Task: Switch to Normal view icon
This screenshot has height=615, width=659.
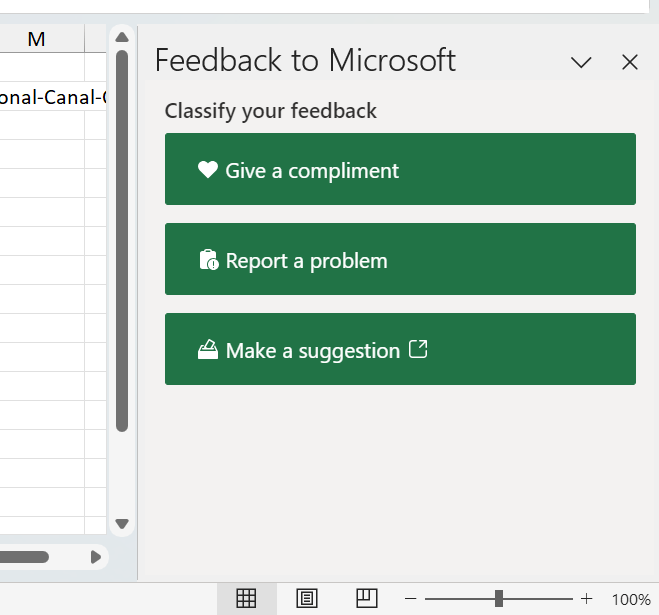Action: [x=246, y=598]
